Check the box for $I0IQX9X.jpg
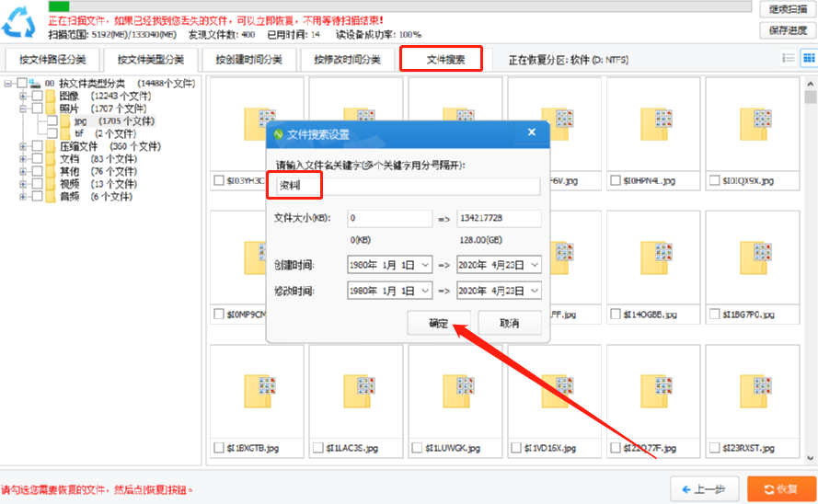This screenshot has width=818, height=504. coord(715,180)
